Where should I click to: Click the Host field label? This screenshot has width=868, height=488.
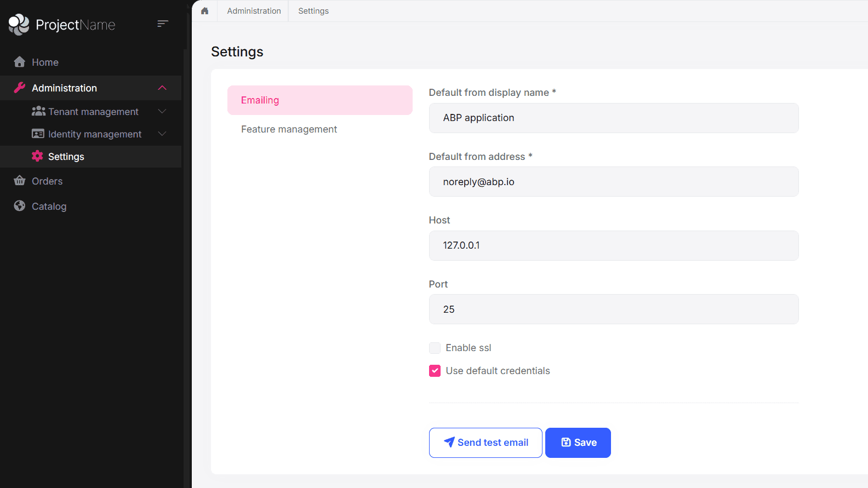(x=439, y=220)
